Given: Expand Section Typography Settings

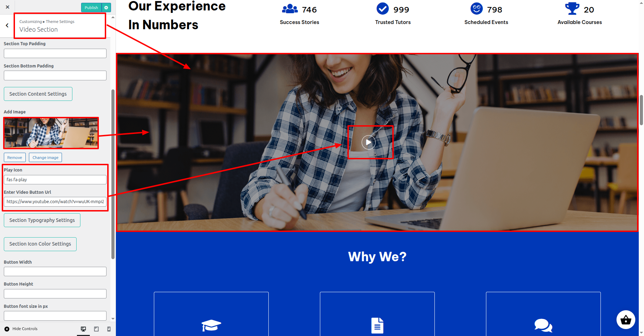Looking at the screenshot, I should click(42, 220).
